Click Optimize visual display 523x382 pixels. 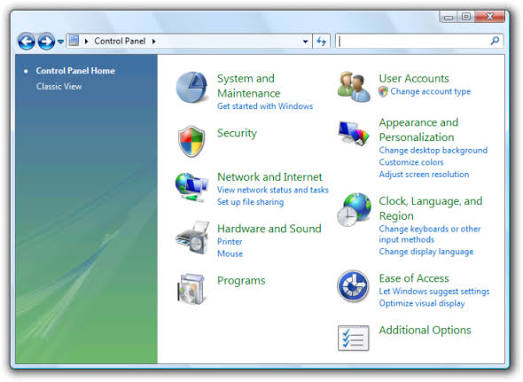tap(422, 303)
